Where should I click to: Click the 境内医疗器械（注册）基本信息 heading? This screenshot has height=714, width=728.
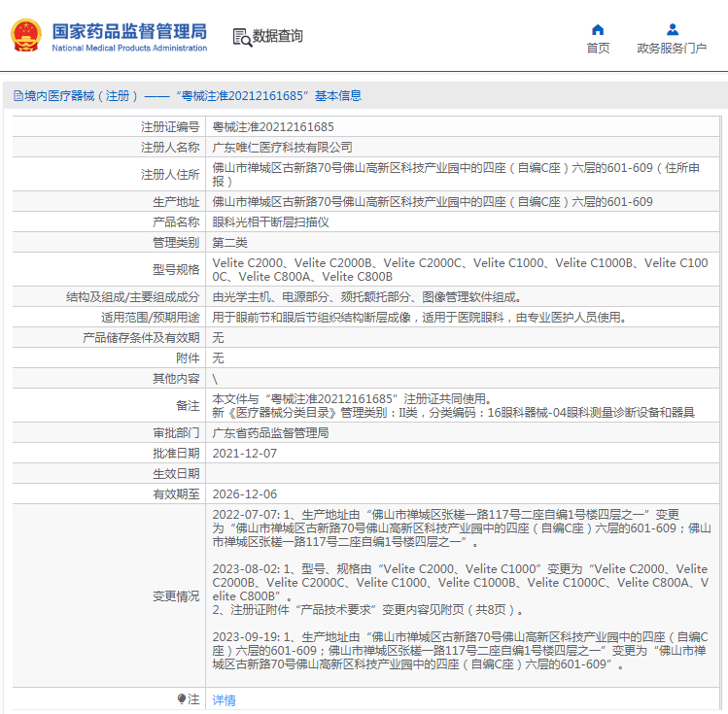(x=188, y=96)
